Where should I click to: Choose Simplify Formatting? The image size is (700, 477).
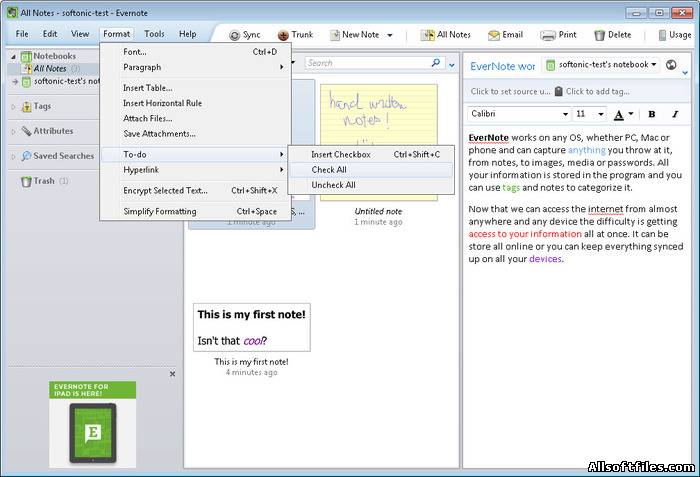pyautogui.click(x=195, y=211)
